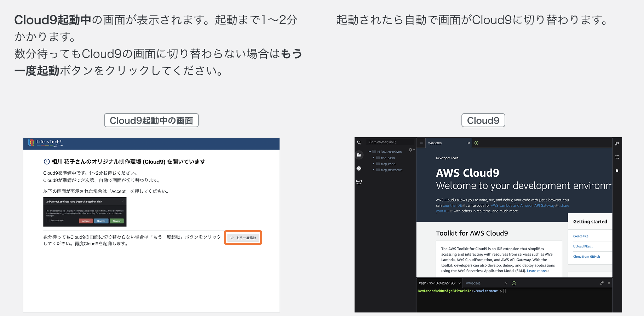Click the "Cloud9" caption label above right screenshot

pos(483,121)
